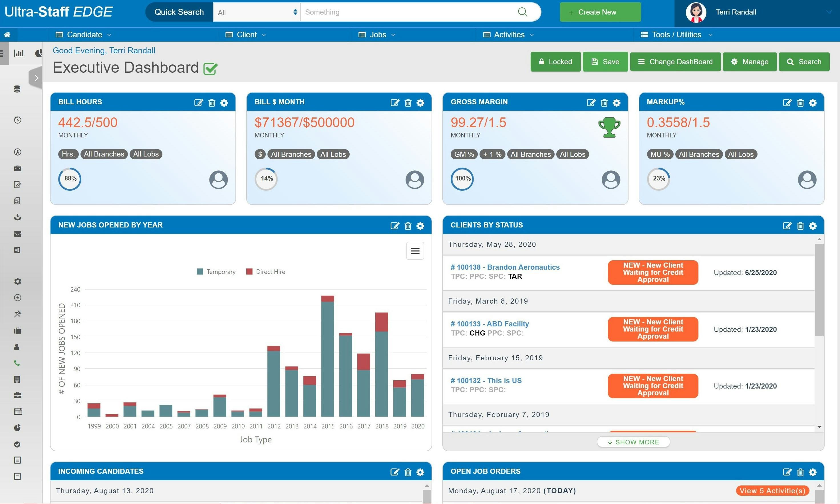
Task: Open the hamburger chart menu in New Jobs widget
Action: tap(415, 251)
